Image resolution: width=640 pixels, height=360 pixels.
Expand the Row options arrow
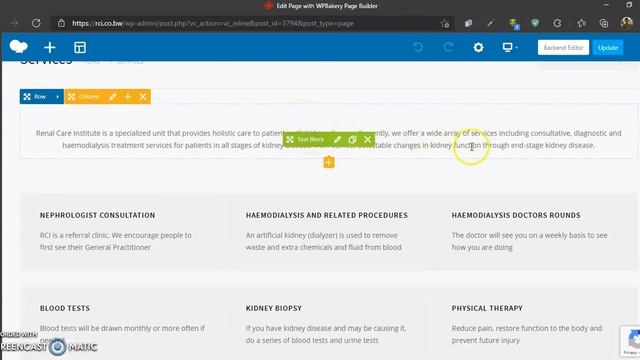click(x=58, y=97)
